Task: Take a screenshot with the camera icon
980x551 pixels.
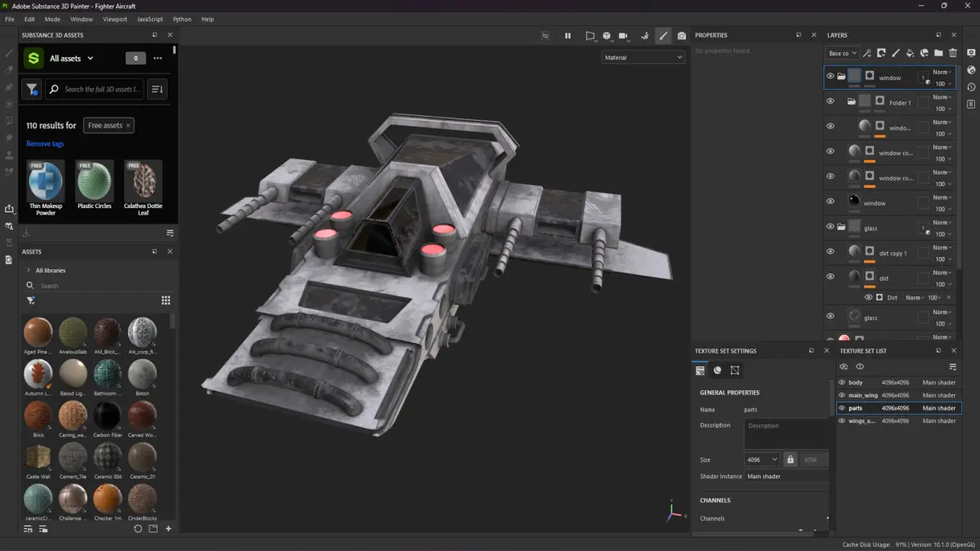Action: 682,36
